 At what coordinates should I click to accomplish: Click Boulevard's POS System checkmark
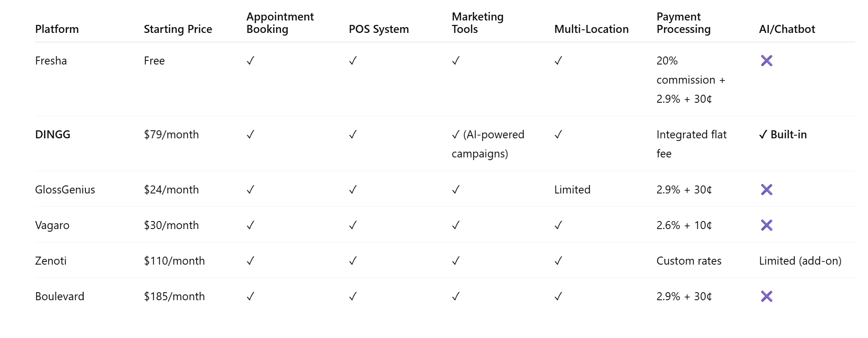[353, 297]
